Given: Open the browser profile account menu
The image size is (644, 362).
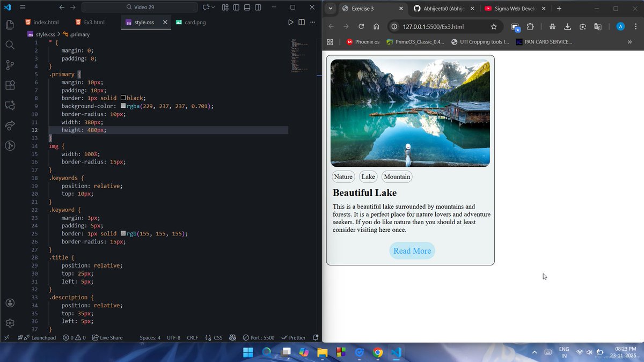Looking at the screenshot, I should pos(620,26).
